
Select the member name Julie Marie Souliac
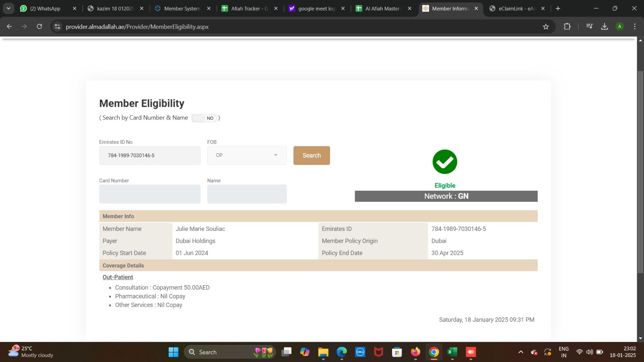(x=200, y=229)
